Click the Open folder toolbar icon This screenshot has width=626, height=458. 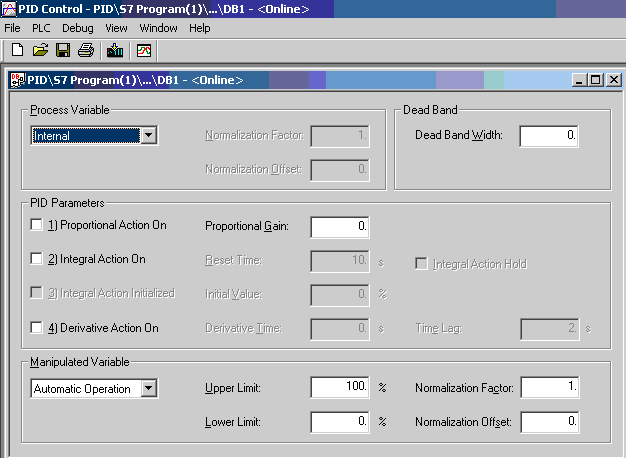click(40, 50)
